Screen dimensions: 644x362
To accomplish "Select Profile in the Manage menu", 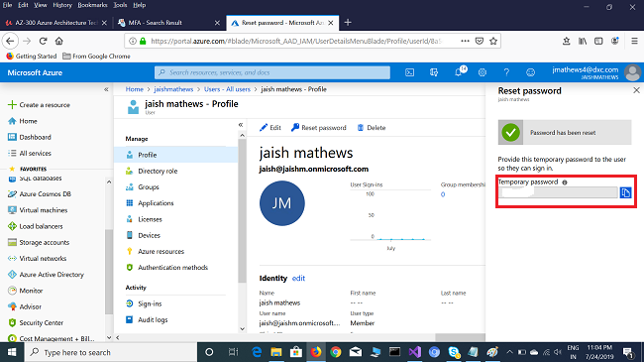I will pos(175,155).
